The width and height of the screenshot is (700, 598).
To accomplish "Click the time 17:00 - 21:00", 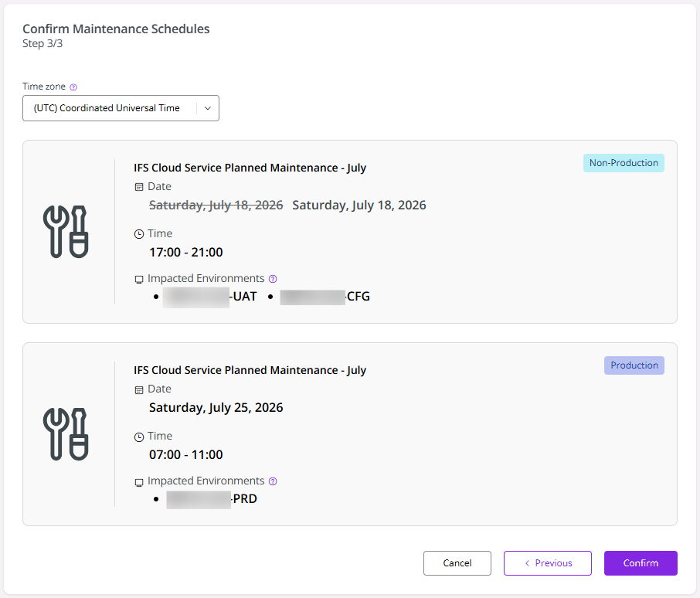I will tap(185, 253).
